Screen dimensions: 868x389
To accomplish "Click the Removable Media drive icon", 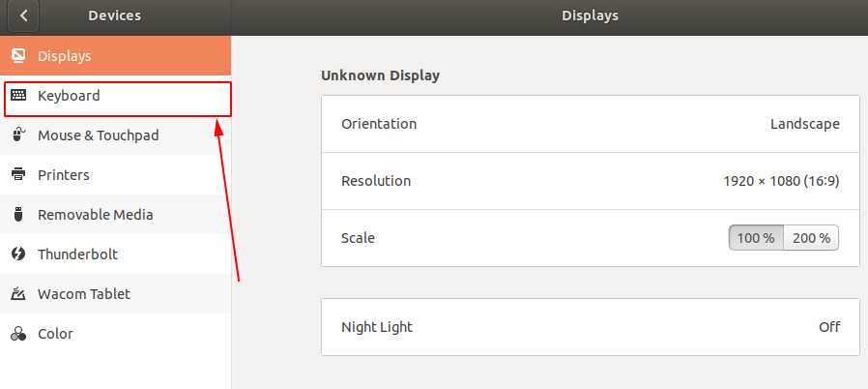I will click(x=18, y=215).
